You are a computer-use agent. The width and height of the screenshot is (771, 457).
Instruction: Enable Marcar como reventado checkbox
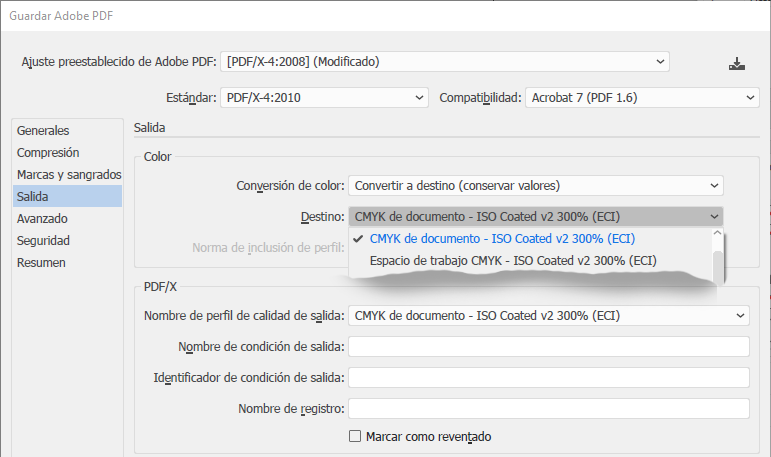pyautogui.click(x=355, y=436)
